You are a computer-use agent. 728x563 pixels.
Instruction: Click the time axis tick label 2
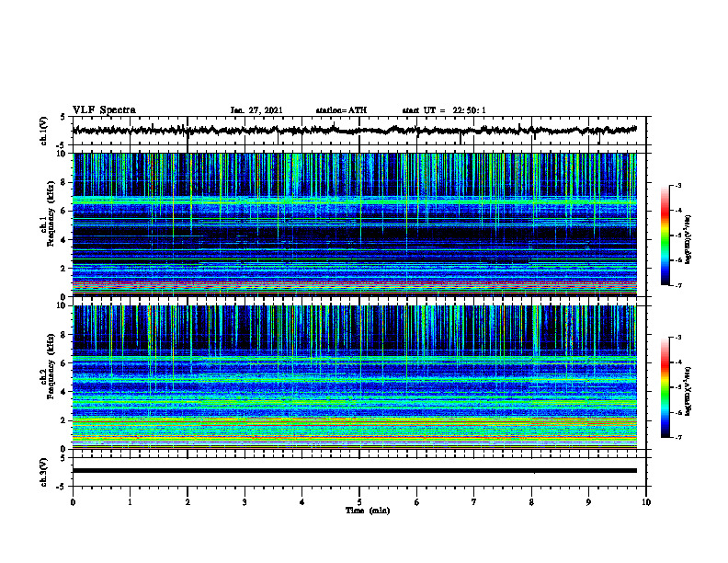tap(188, 502)
